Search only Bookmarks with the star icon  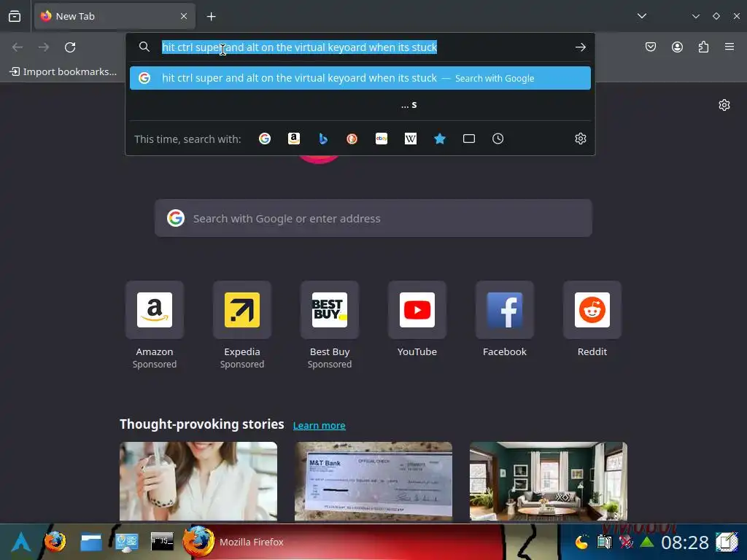pyautogui.click(x=440, y=139)
